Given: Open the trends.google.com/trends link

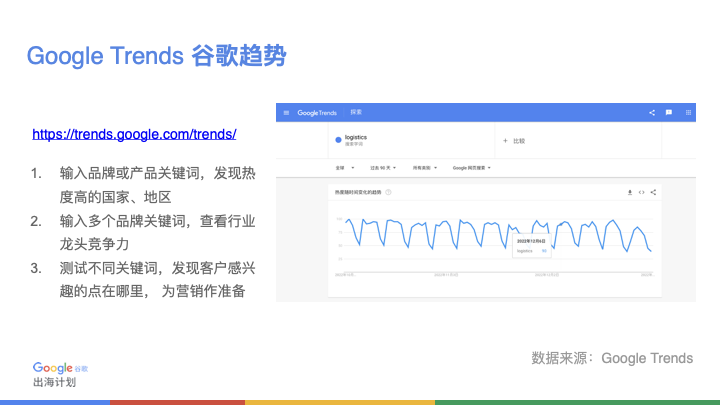Looking at the screenshot, I should coord(134,134).
